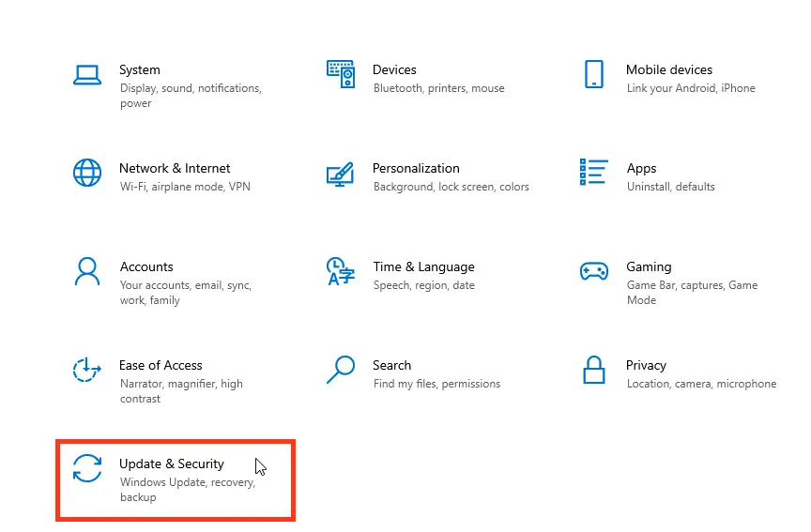811x532 pixels.
Task: Click the Personalization paintbrush icon
Action: click(341, 175)
